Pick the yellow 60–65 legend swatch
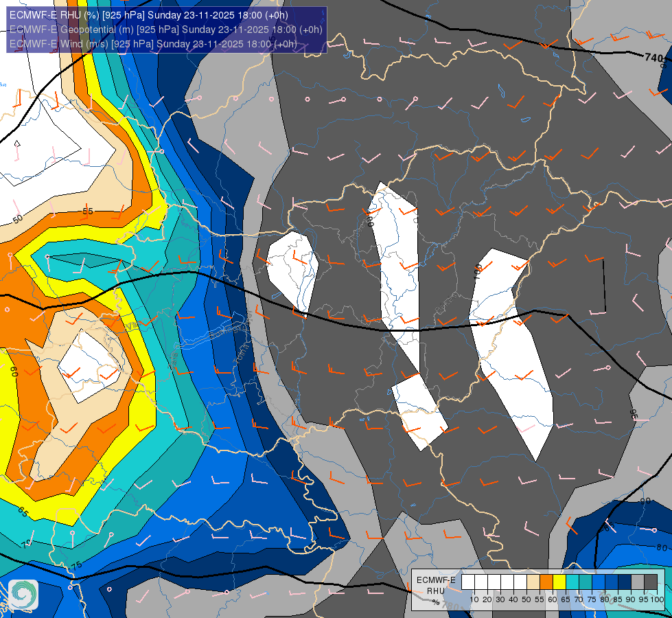 tap(559, 582)
